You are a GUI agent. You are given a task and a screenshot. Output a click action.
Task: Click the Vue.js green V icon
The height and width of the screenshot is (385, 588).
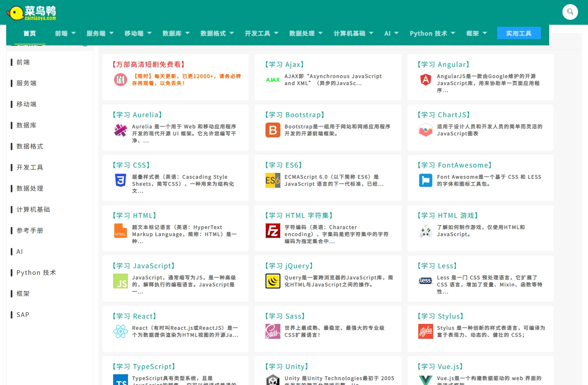click(425, 380)
